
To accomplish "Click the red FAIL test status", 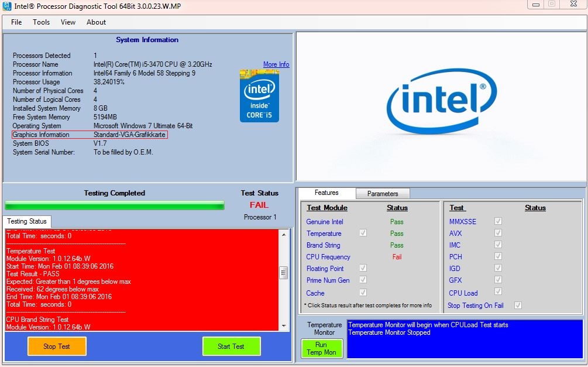I will [x=259, y=205].
